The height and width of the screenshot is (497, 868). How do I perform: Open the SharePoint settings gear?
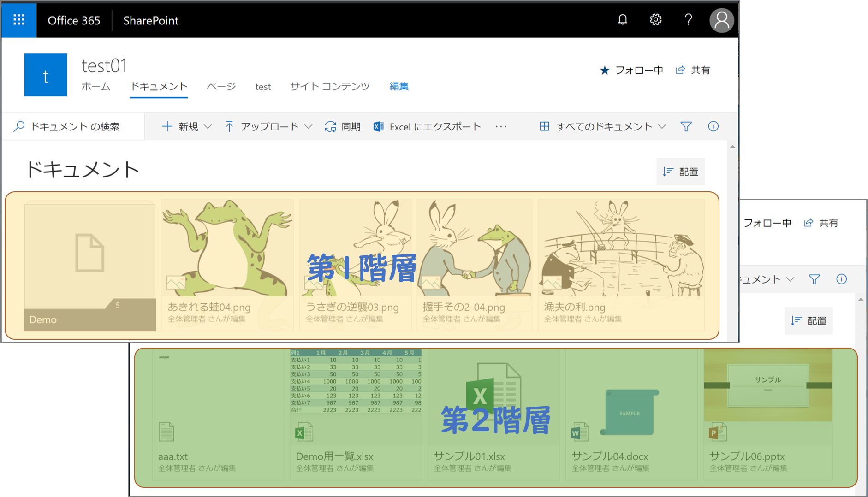tap(655, 20)
